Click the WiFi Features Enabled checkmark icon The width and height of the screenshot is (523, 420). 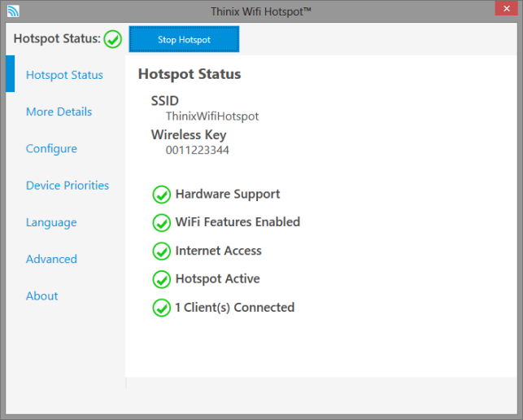click(x=161, y=223)
